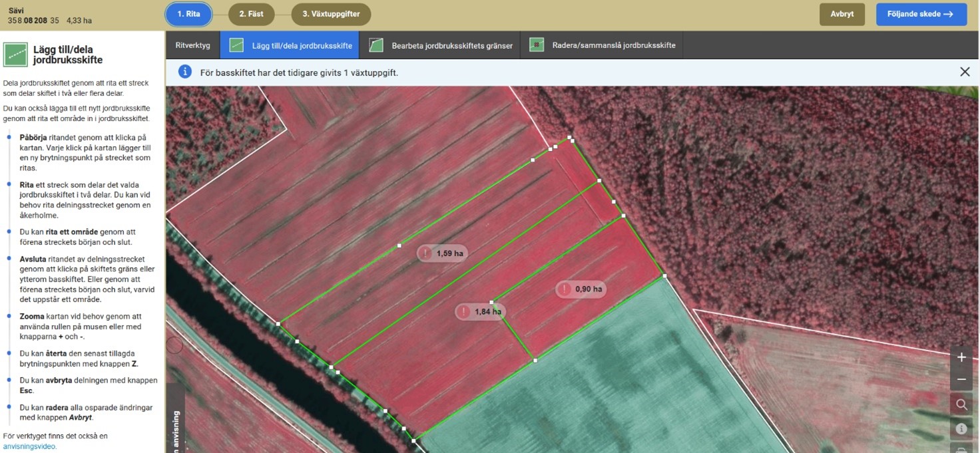Zoom in with the plus button
Image resolution: width=980 pixels, height=453 pixels.
[x=961, y=357]
